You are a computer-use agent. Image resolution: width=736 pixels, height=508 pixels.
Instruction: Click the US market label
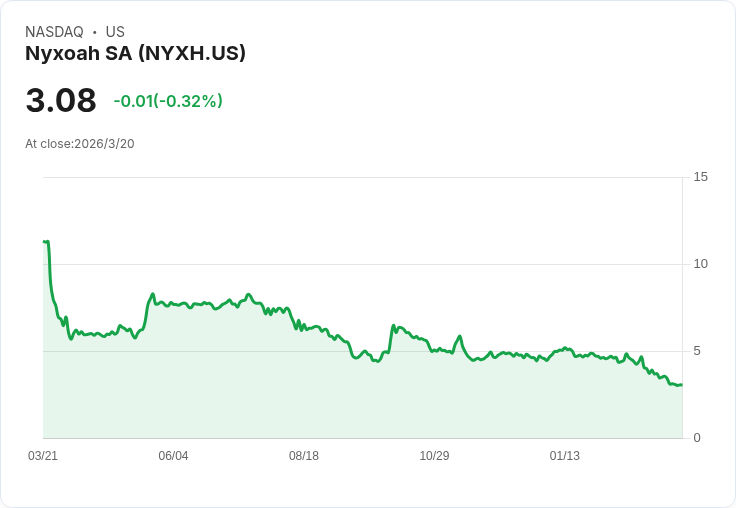[x=115, y=32]
